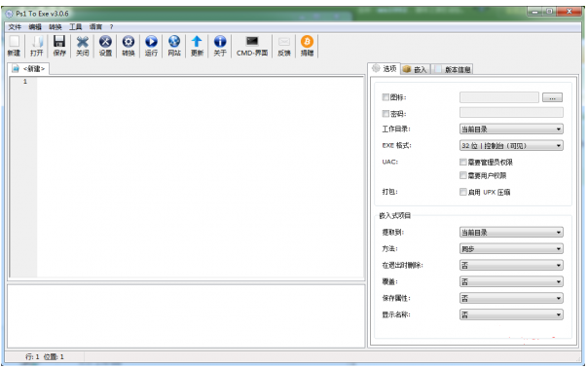Click the output log pane below editor
Image resolution: width=588 pixels, height=368 pixels.
click(186, 315)
